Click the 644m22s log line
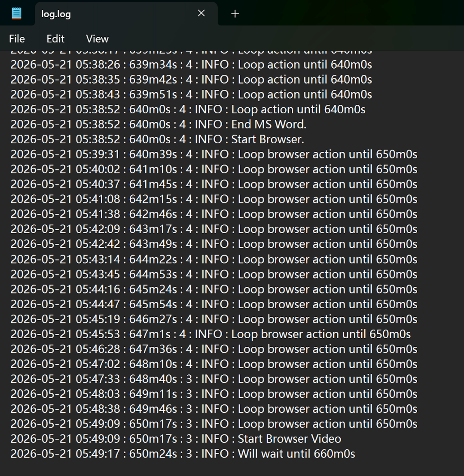Image resolution: width=464 pixels, height=476 pixels. tap(214, 259)
